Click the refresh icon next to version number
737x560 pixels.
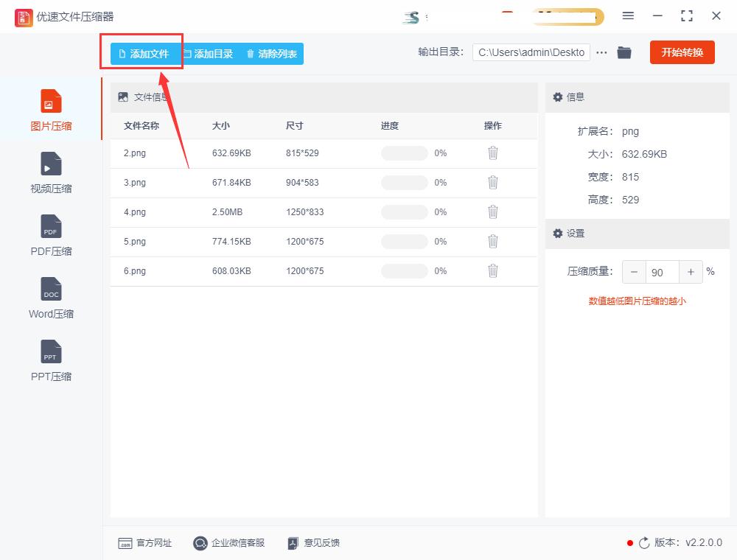pyautogui.click(x=642, y=543)
